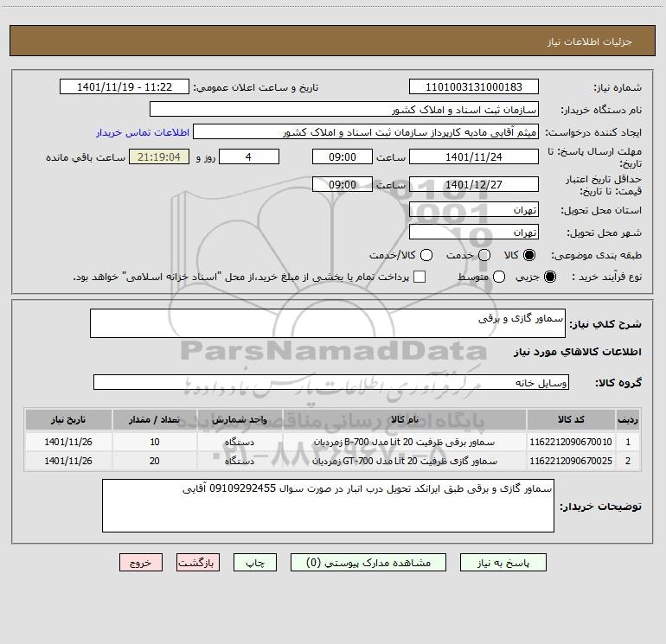This screenshot has height=644, width=666.
Task: Click need date 1401/11/26 in row 2
Action: pos(68,461)
